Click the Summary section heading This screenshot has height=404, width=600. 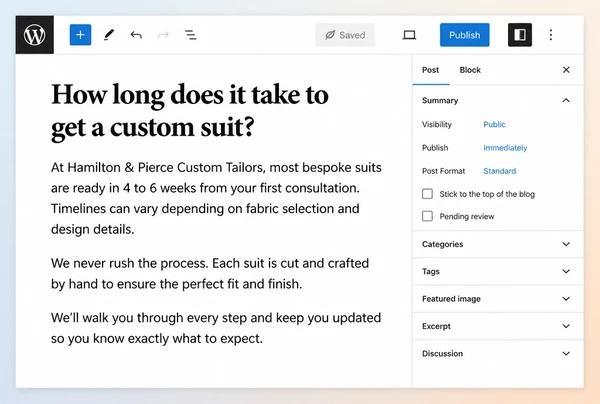coord(440,100)
